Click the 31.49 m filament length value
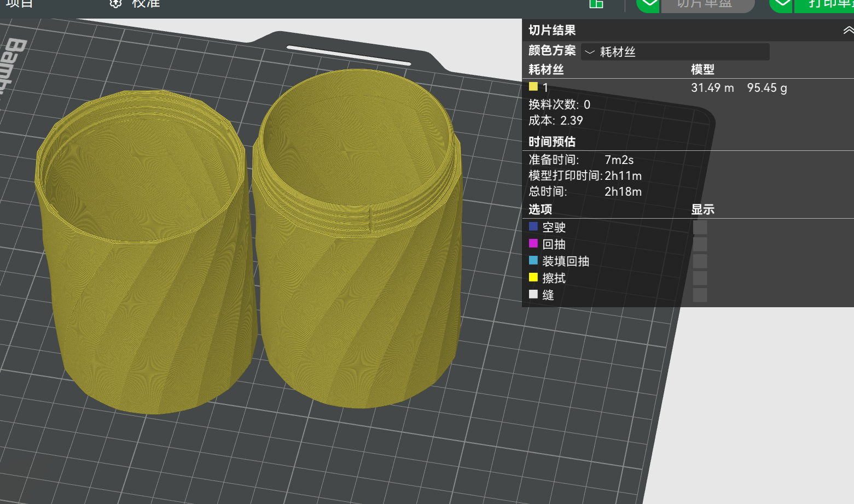This screenshot has width=854, height=504. (712, 87)
